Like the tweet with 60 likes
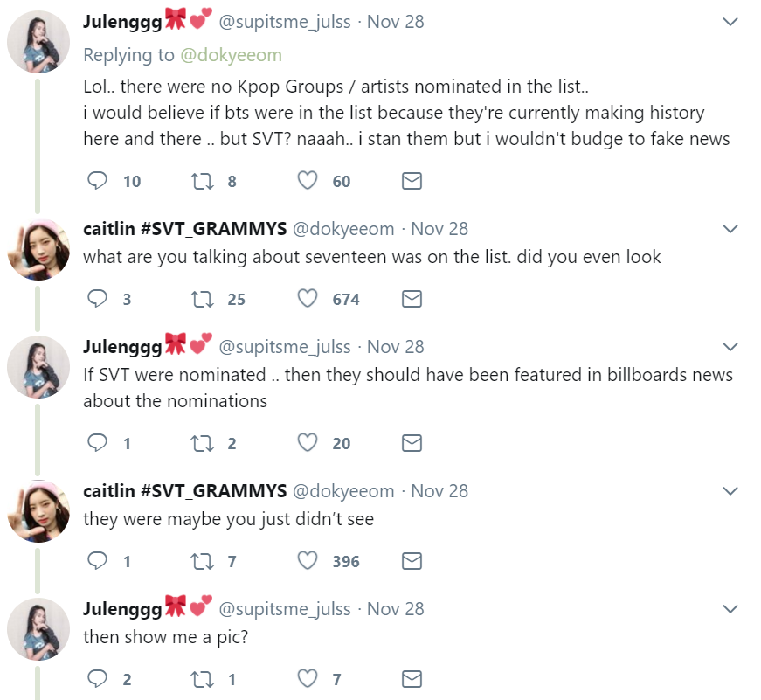Screen dimensions: 761x700 308,181
